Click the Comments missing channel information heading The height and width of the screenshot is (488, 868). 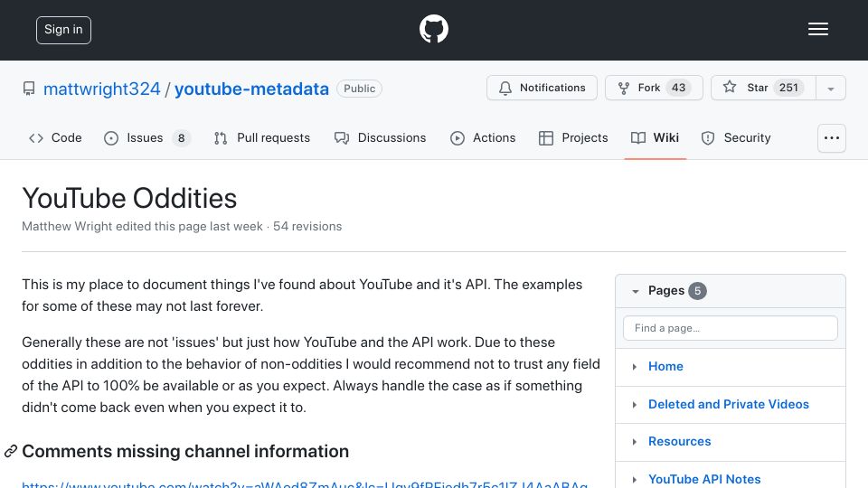pos(185,451)
